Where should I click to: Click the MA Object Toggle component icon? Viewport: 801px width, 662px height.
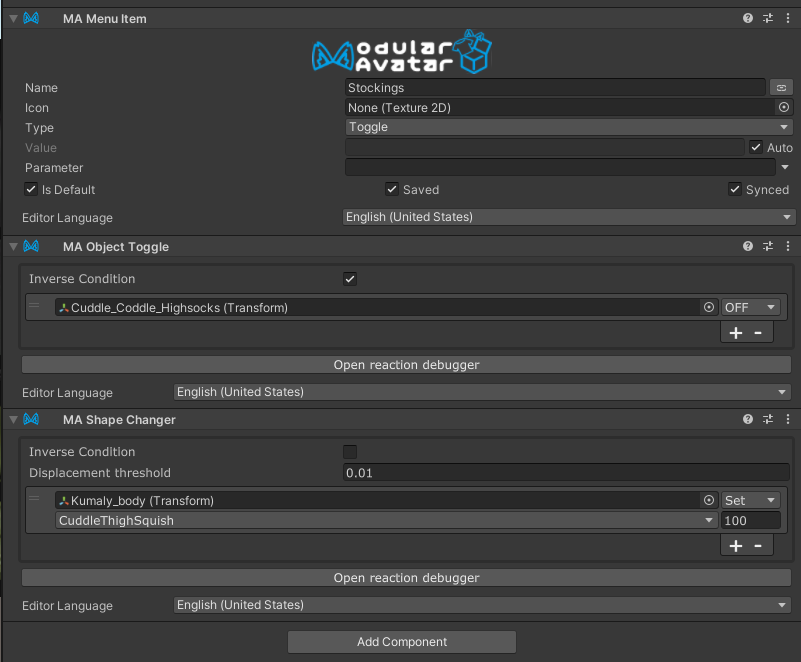pos(31,246)
